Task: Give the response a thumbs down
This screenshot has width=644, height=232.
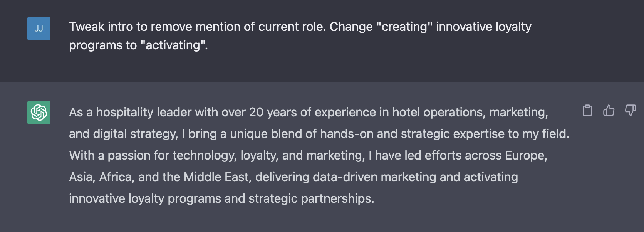Action: (x=631, y=111)
